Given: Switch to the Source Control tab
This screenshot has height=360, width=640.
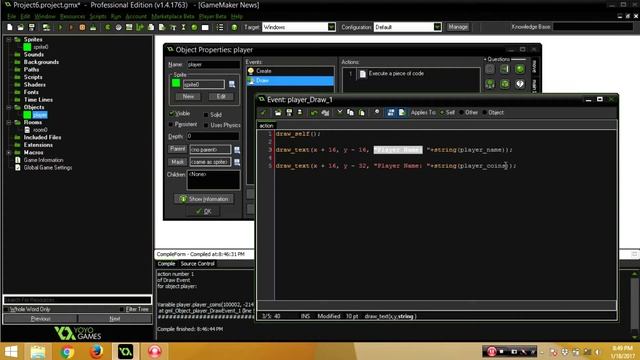Looking at the screenshot, I should pyautogui.click(x=198, y=264).
